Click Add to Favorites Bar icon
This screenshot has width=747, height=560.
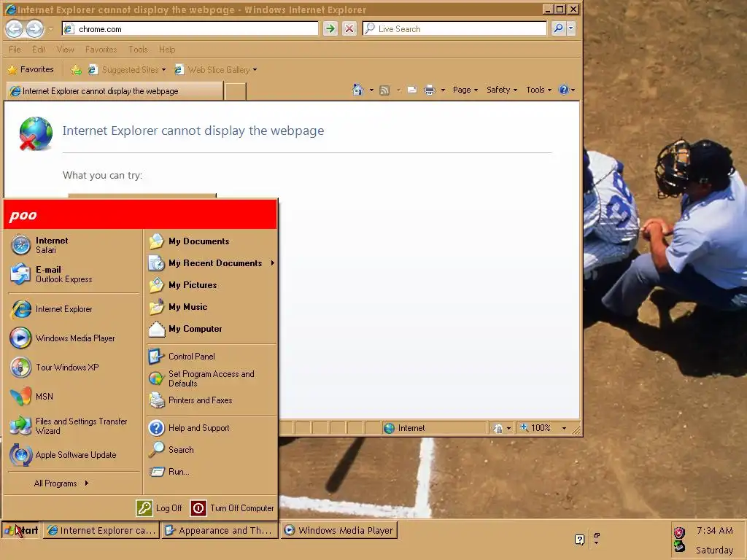76,70
